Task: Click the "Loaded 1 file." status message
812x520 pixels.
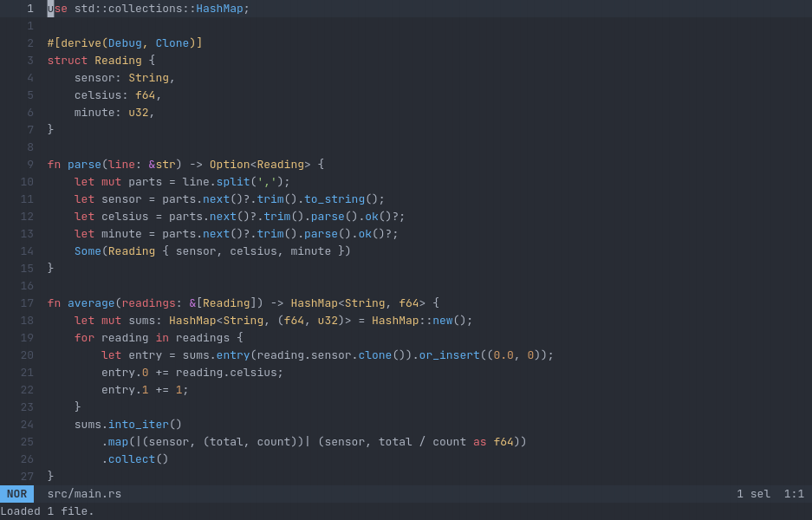Action: [47, 511]
